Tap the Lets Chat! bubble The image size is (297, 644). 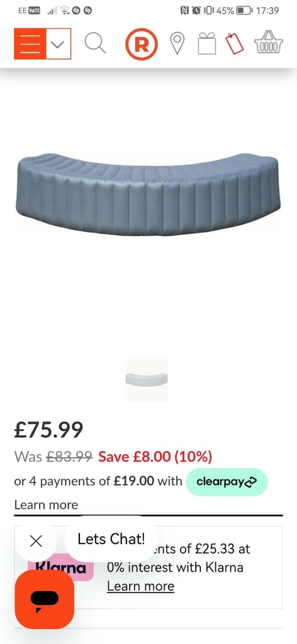tap(111, 539)
